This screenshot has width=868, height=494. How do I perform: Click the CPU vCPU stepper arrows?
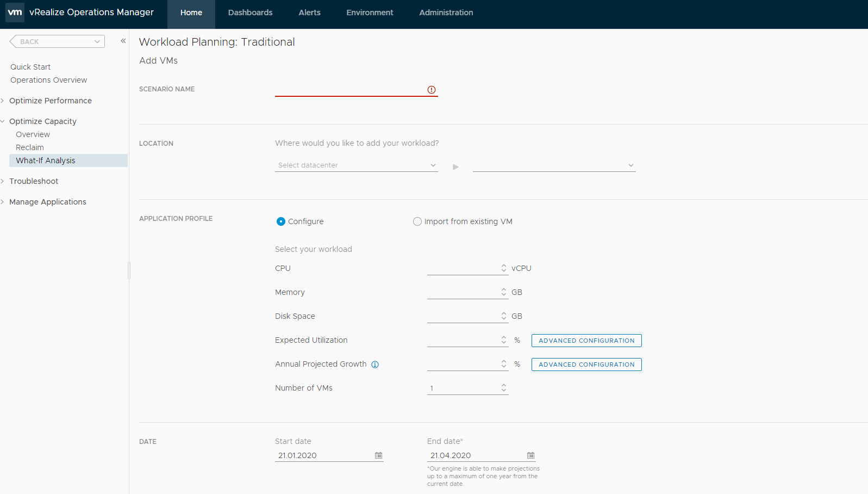tap(504, 268)
